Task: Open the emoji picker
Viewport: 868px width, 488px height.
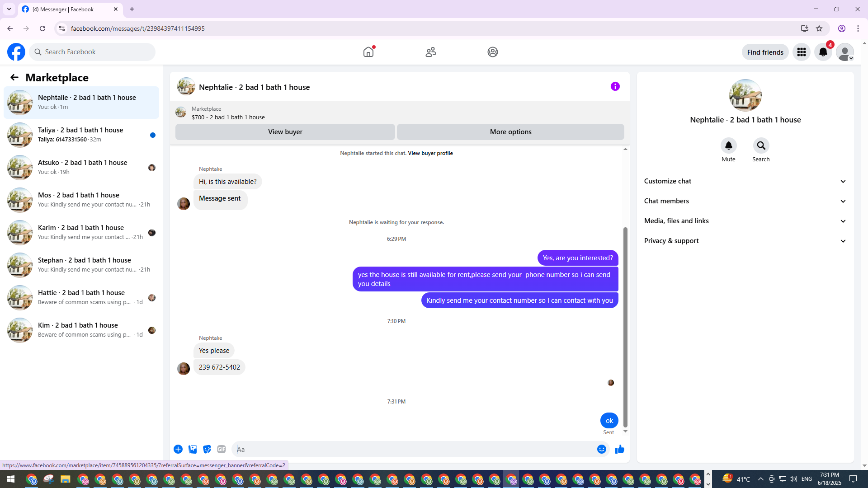Action: click(601, 449)
